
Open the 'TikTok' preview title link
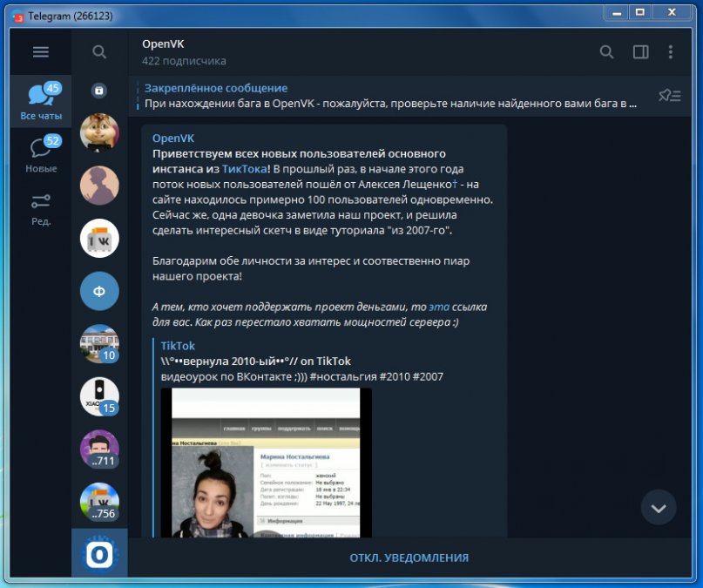click(178, 346)
